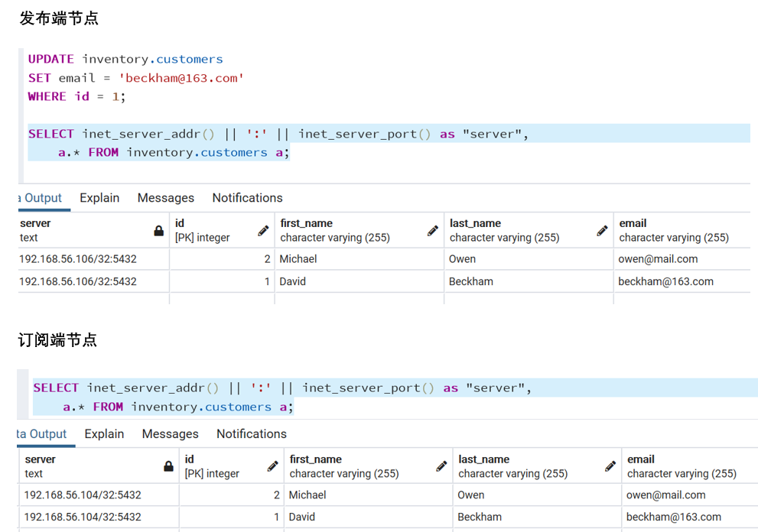Image resolution: width=758 pixels, height=532 pixels.
Task: Click the lock icon in the subscriber result grid
Action: pos(168,466)
